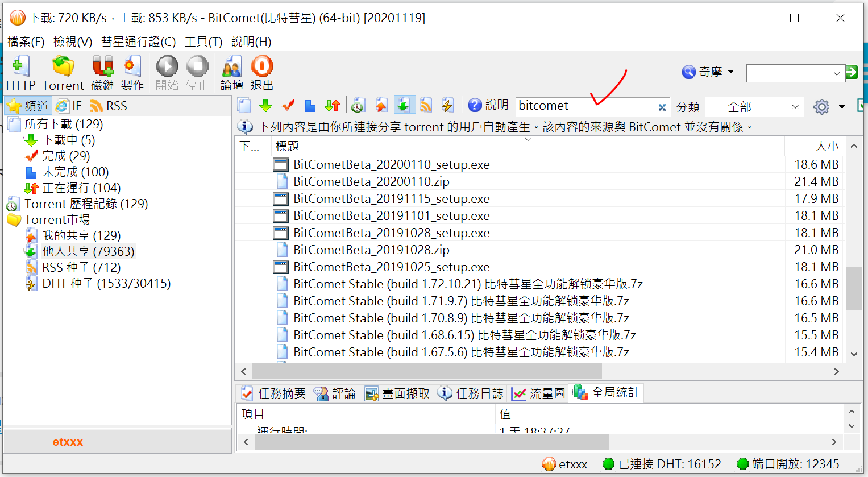Sort by the 標題 column header

(x=528, y=146)
